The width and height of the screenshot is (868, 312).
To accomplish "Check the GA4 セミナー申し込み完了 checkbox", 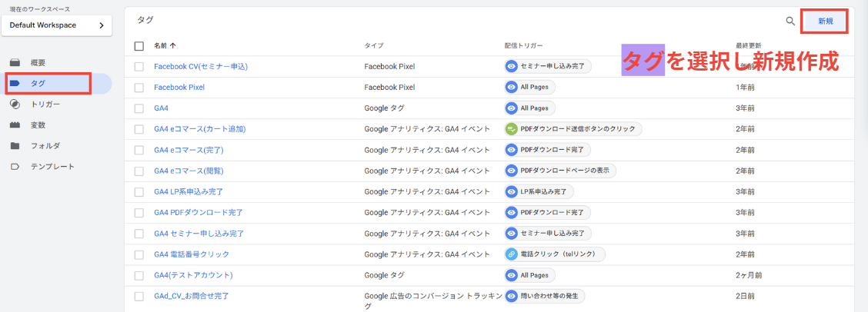I will pos(139,234).
